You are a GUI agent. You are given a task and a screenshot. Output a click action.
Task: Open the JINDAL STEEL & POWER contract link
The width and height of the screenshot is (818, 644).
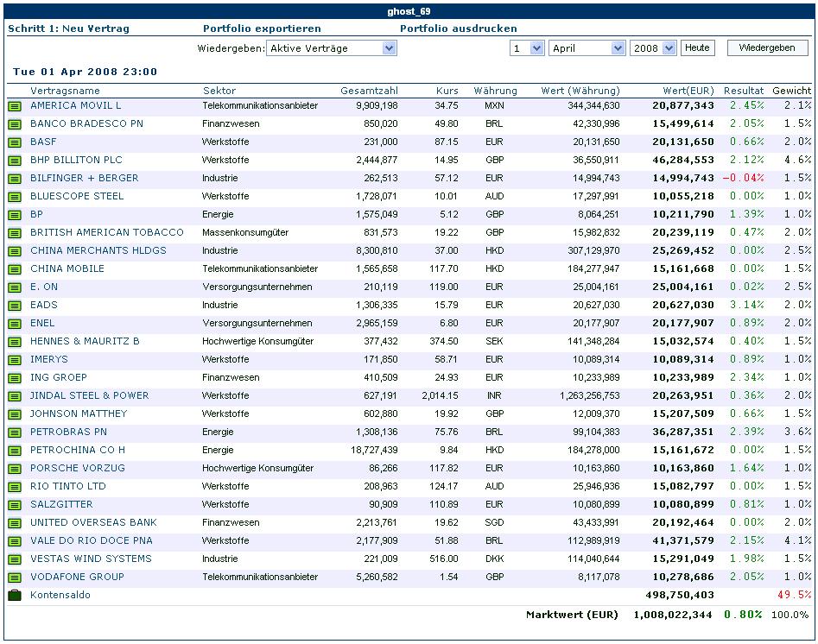point(89,395)
